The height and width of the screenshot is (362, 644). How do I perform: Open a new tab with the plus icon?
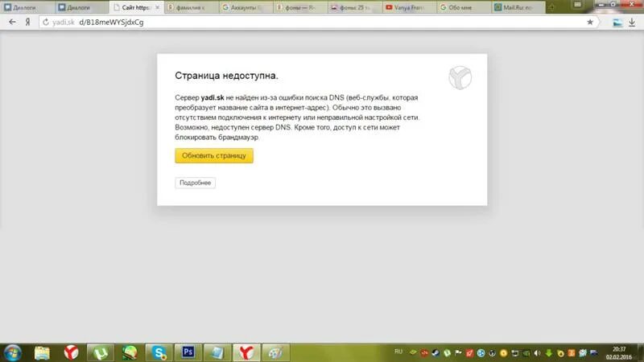[x=551, y=7]
